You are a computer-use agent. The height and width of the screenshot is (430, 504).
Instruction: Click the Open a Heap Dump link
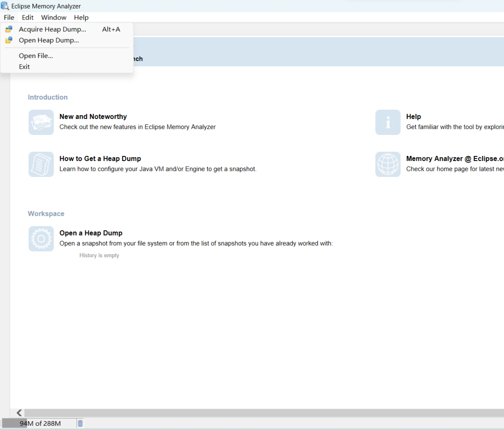pos(91,233)
